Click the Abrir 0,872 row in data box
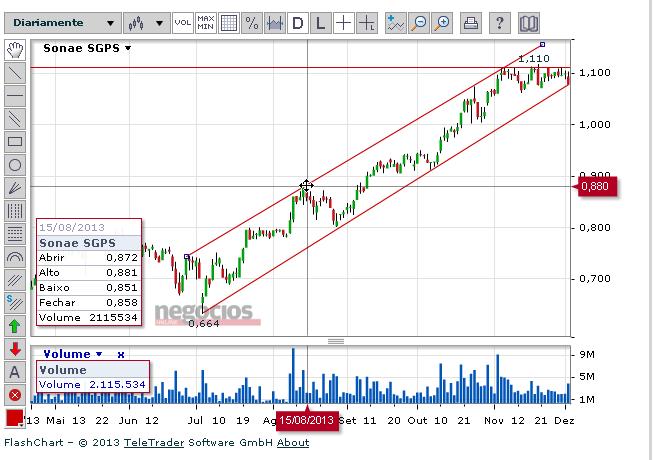653x460 pixels. [x=88, y=258]
